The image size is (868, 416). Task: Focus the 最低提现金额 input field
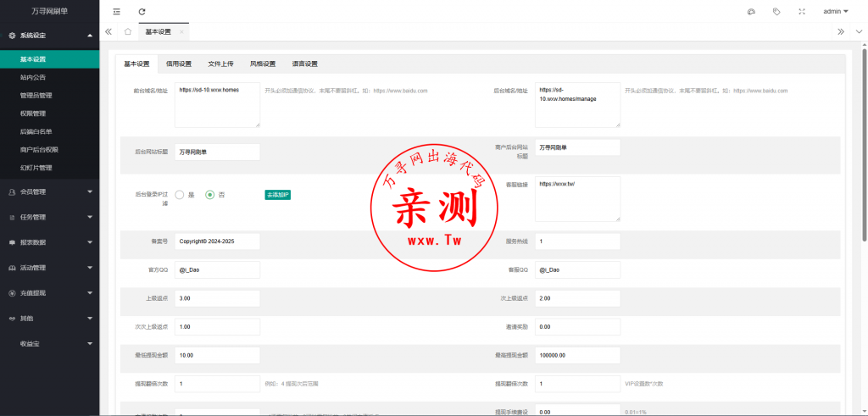[217, 355]
